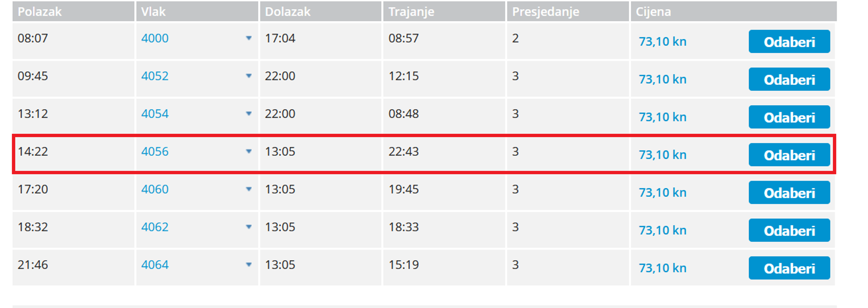Viewport: 868px width, 308px height.
Task: Click the Cijena column header
Action: click(x=653, y=12)
